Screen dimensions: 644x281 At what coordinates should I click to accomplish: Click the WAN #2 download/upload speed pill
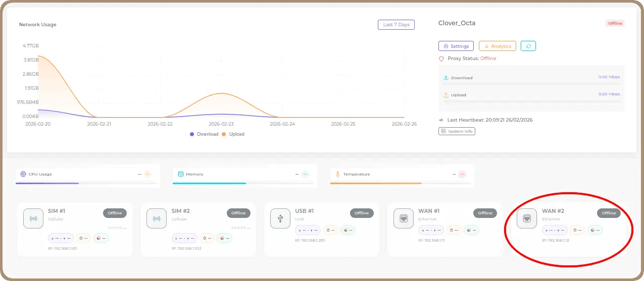(x=554, y=230)
